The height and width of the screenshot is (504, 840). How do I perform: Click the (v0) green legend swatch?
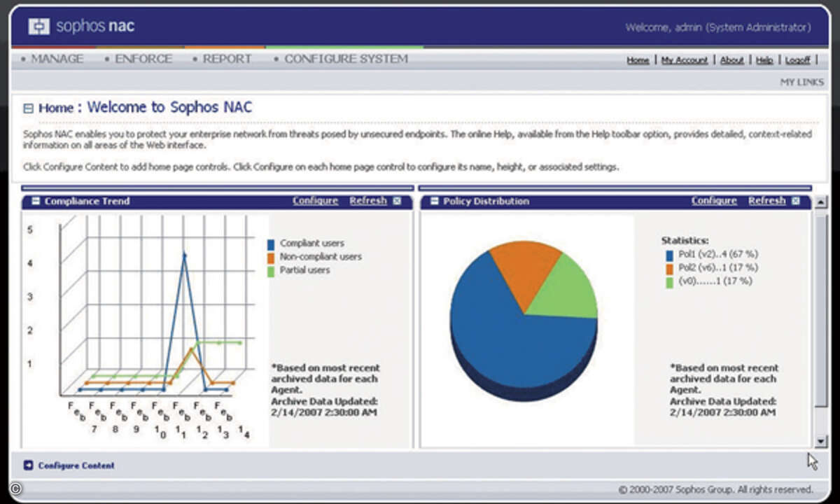pyautogui.click(x=670, y=282)
